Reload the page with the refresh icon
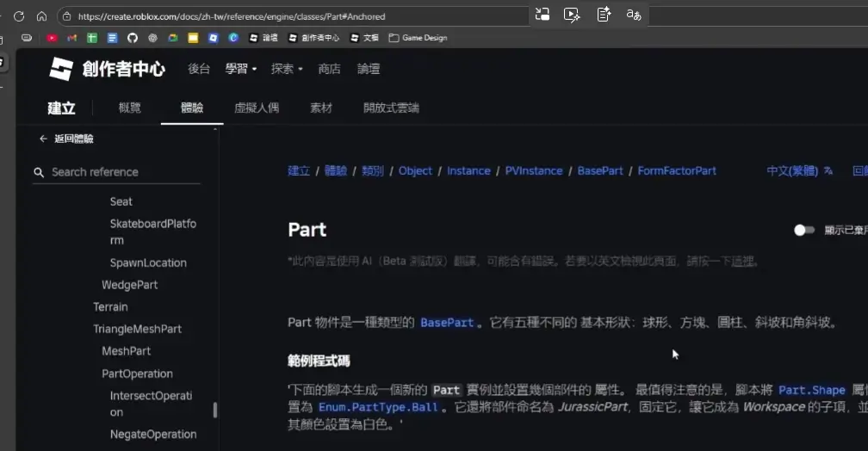 [x=19, y=16]
